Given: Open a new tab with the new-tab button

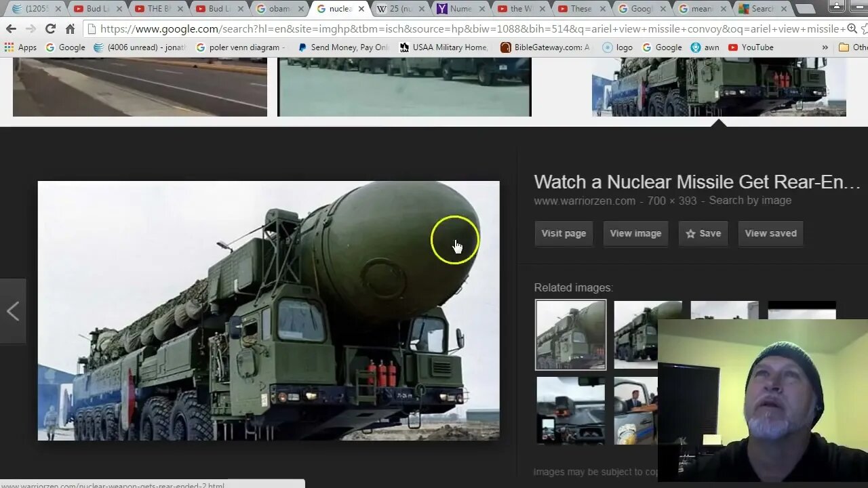Looking at the screenshot, I should click(804, 9).
